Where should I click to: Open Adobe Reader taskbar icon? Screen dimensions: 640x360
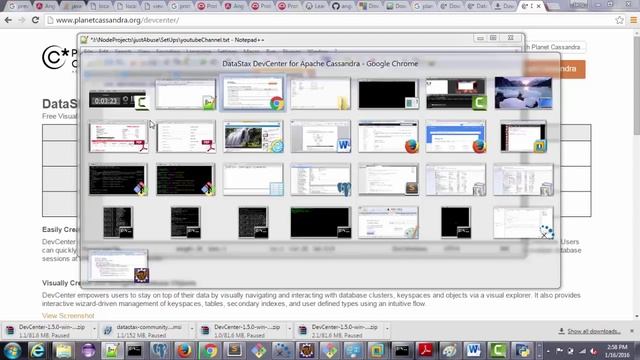click(425, 351)
